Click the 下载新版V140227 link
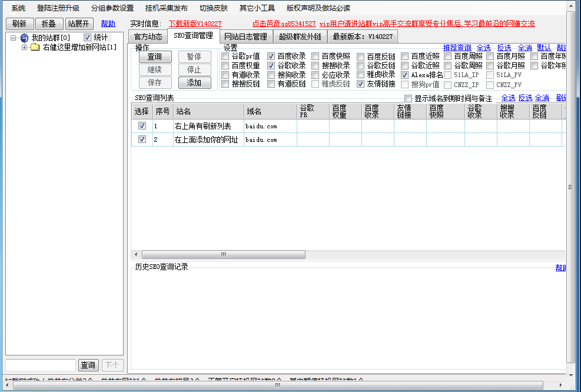This screenshot has height=392, width=581. [x=195, y=24]
